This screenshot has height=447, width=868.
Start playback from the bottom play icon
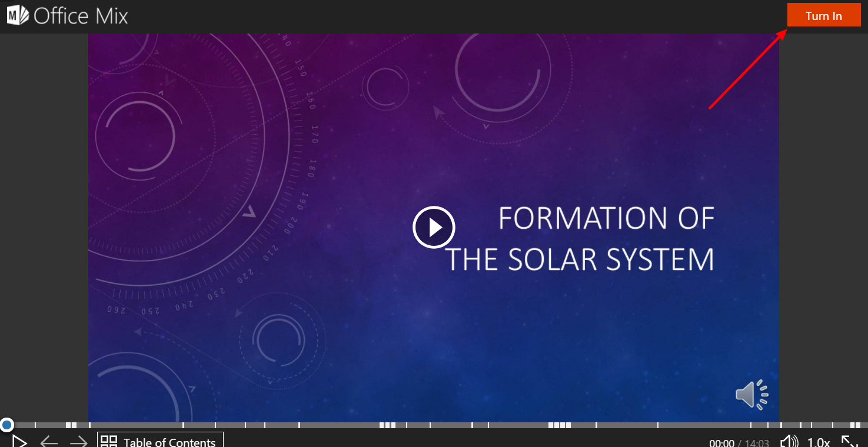19,442
